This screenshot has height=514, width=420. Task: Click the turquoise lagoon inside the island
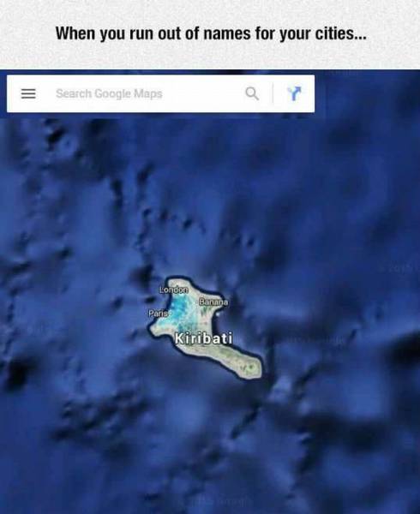pyautogui.click(x=180, y=312)
